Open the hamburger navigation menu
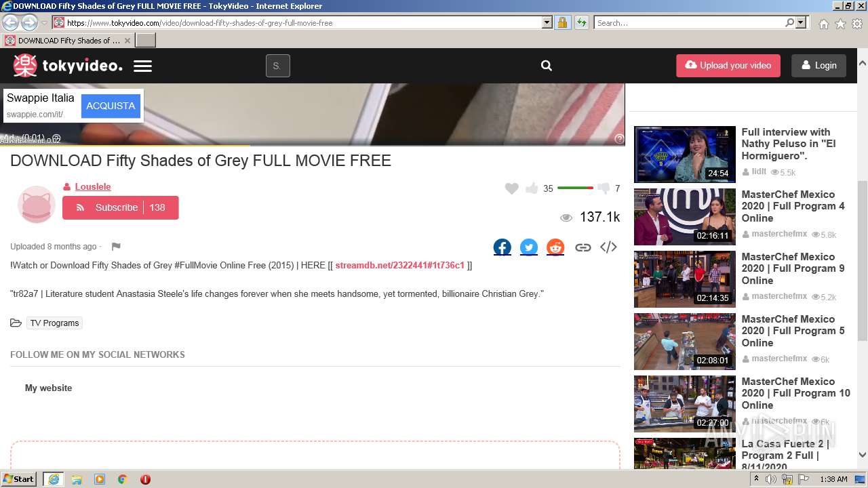 [x=142, y=66]
